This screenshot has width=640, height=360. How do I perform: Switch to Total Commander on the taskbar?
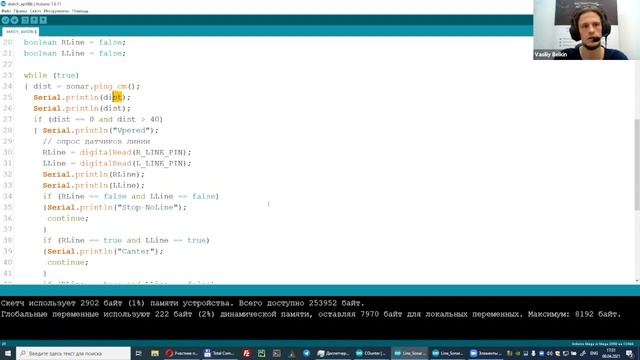click(219, 353)
